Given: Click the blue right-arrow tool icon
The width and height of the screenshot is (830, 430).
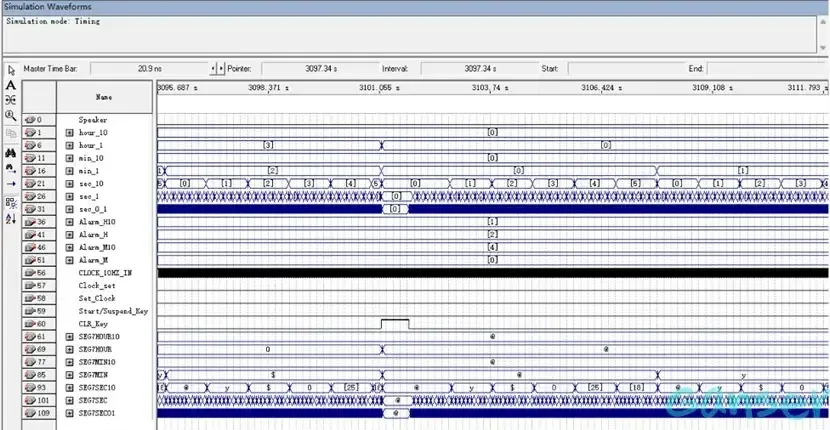Looking at the screenshot, I should 10,184.
